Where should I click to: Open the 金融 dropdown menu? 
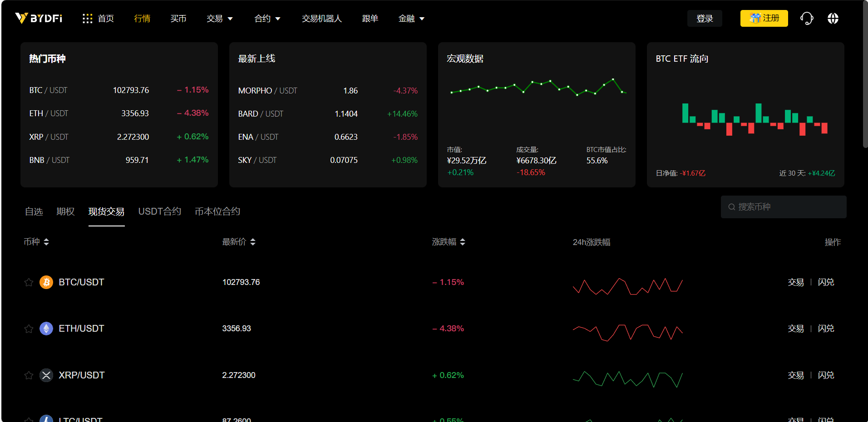pos(411,19)
